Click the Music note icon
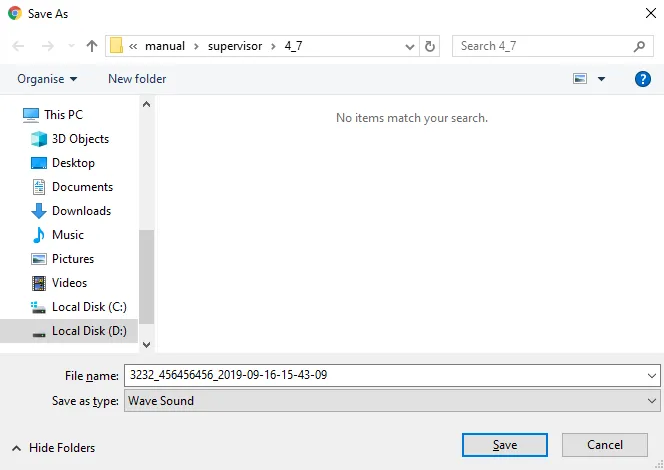Image resolution: width=664 pixels, height=470 pixels. 39,235
